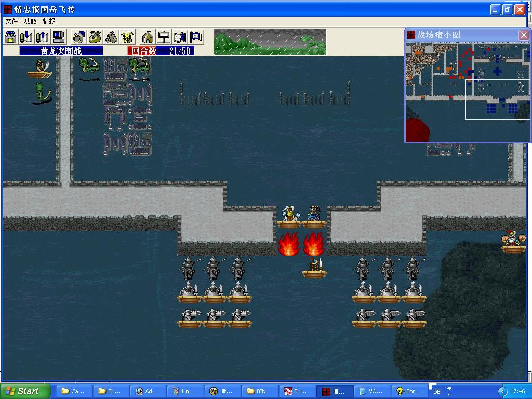The width and height of the screenshot is (532, 399).
Task: Click the 黄龙突围战 battle name label
Action: 61,51
